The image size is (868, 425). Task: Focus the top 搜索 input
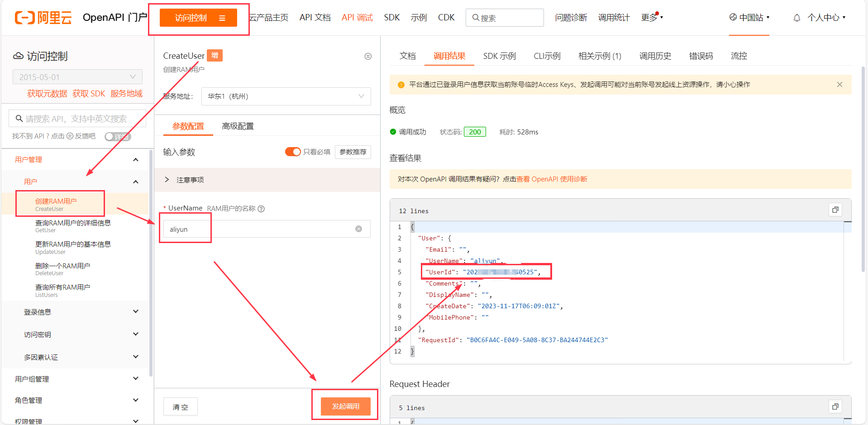click(x=505, y=18)
